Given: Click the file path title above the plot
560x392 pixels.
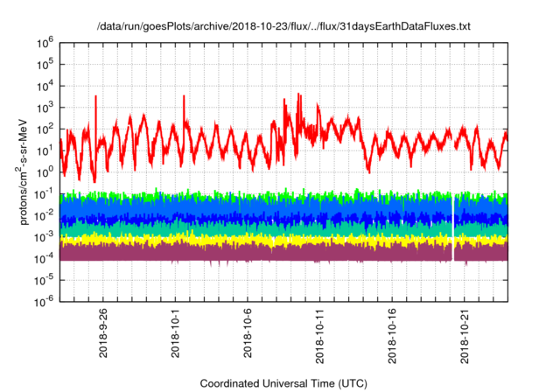Looking at the screenshot, I should 283,27.
